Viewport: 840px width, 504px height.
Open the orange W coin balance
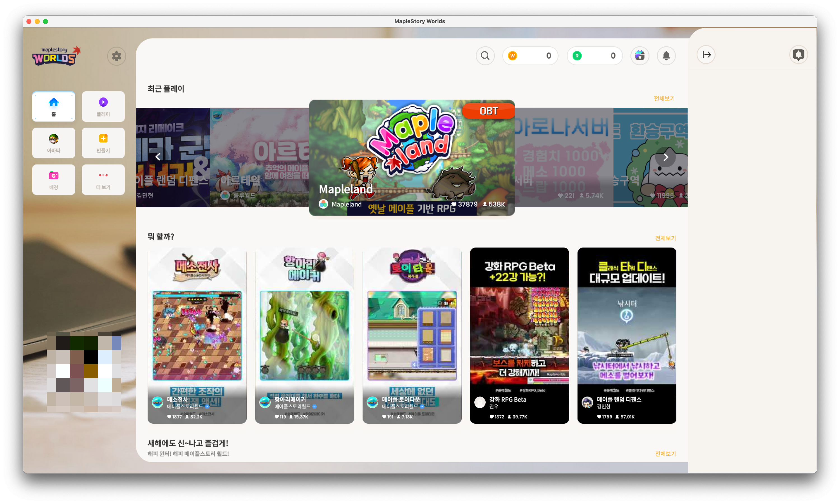tap(530, 56)
